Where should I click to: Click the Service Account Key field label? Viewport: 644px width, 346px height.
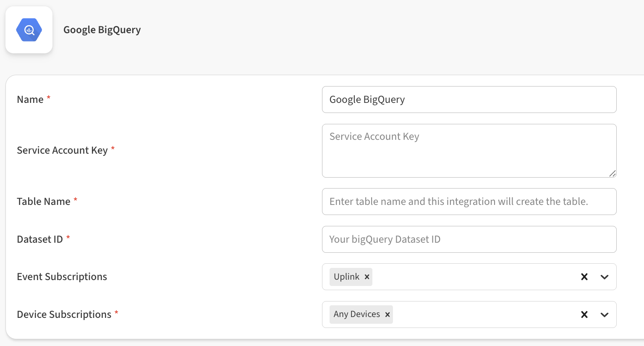click(62, 150)
